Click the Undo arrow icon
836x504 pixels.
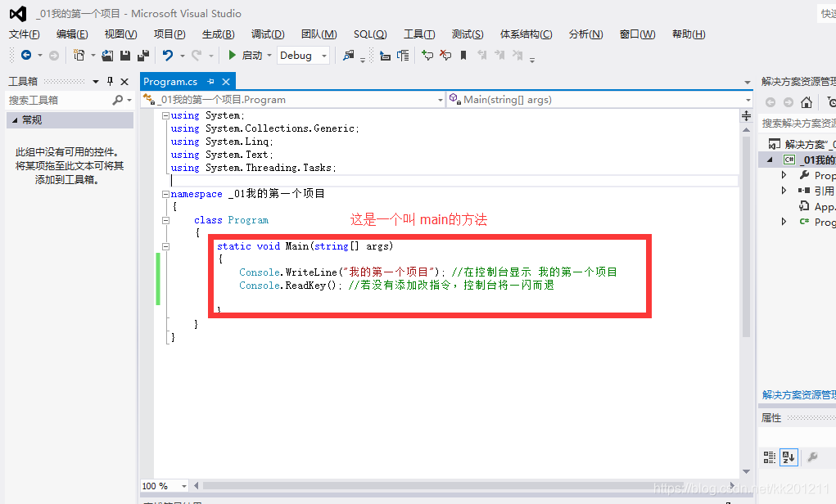coord(168,55)
